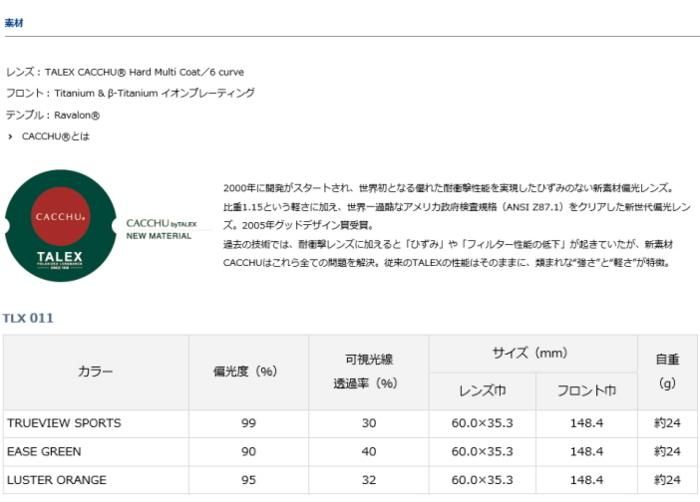Screen dimensions: 700x502
Task: Click the カラー column header
Action: coord(95,372)
